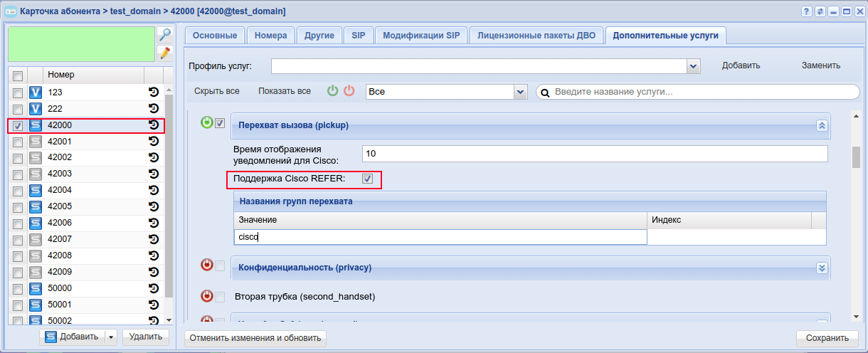Click history icon for number 42005

(153, 206)
